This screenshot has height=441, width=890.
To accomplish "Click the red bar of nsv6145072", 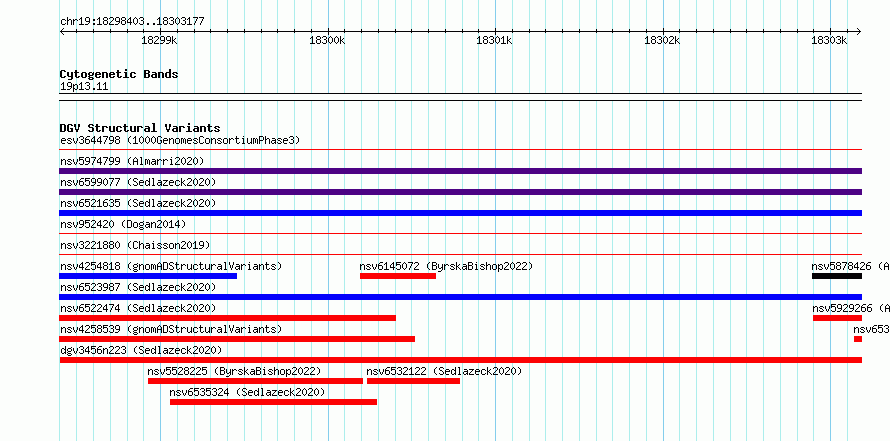I will click(398, 276).
